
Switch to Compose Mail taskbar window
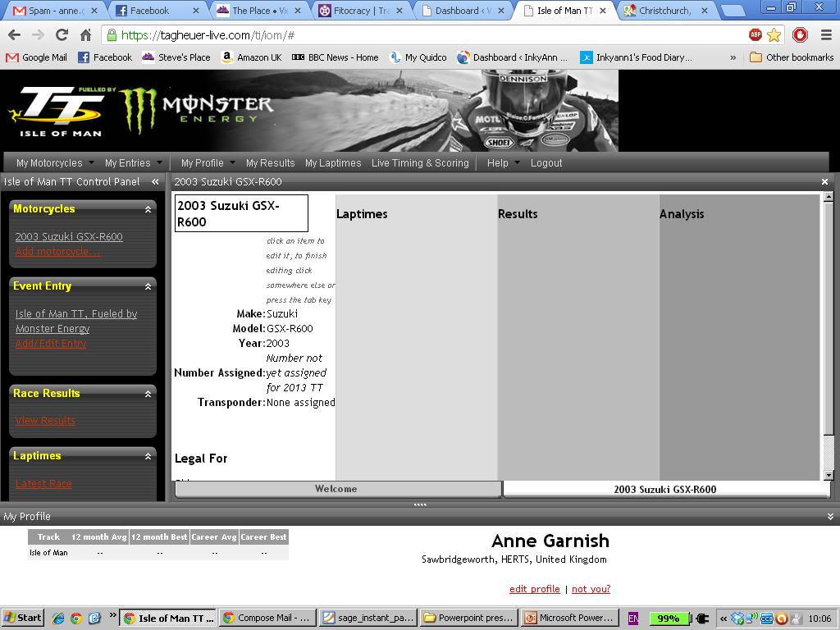(x=267, y=618)
